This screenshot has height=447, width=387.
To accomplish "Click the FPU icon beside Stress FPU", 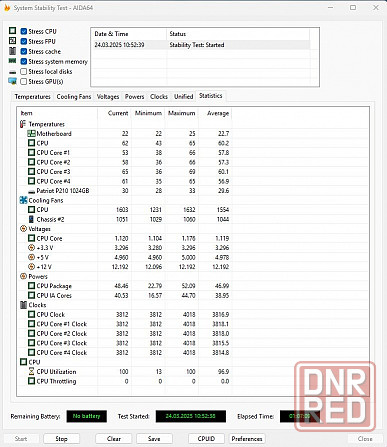I will (12, 41).
